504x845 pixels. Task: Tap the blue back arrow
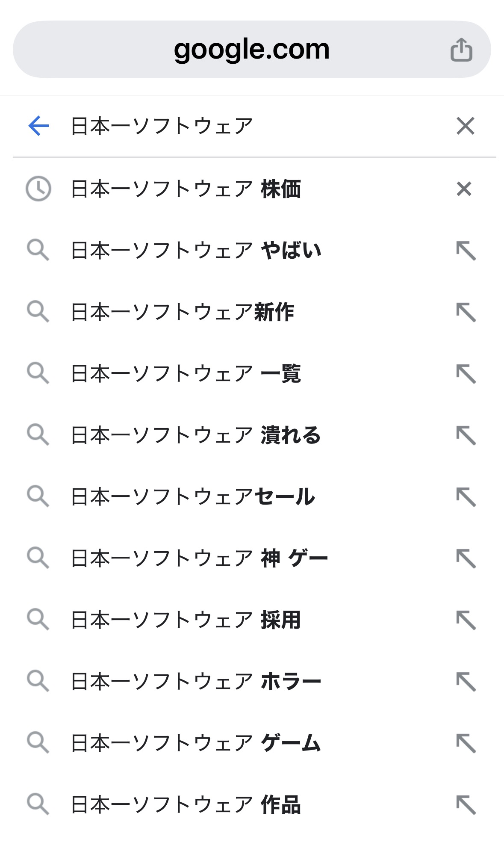click(x=38, y=126)
